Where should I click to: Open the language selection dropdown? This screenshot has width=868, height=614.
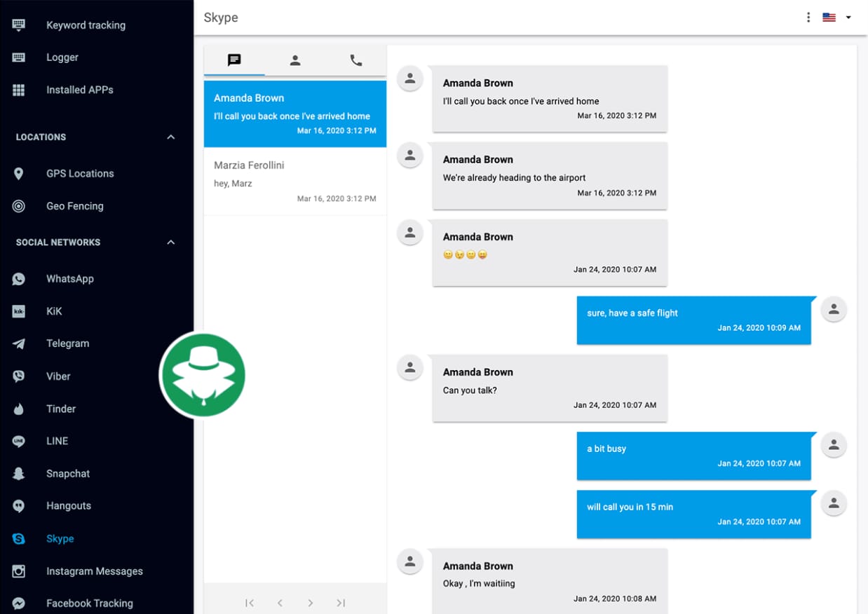point(848,16)
